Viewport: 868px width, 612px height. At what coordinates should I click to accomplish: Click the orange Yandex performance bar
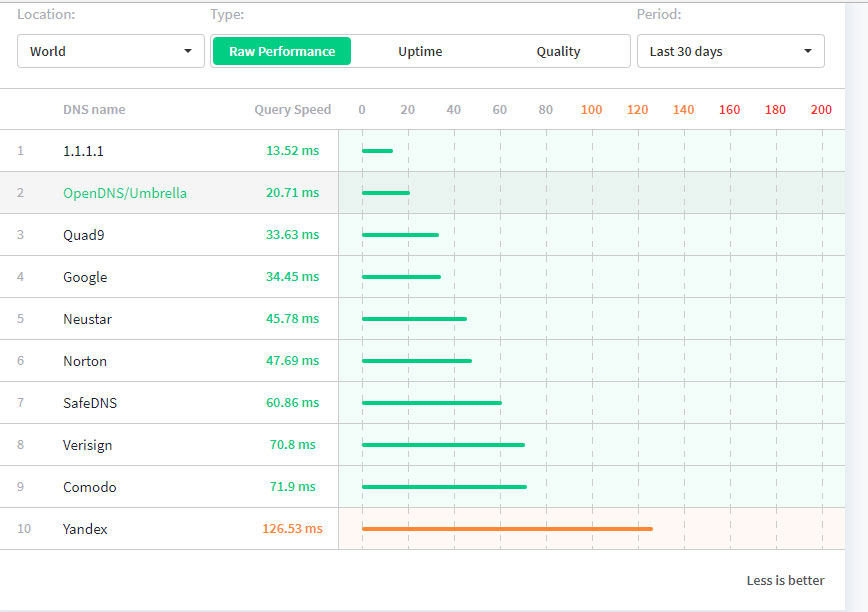point(507,529)
